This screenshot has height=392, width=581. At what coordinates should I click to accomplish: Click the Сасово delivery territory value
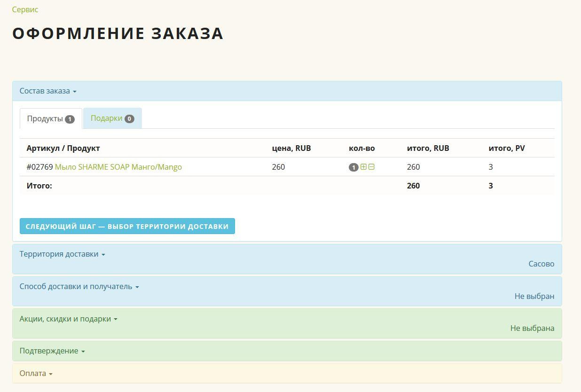point(541,264)
